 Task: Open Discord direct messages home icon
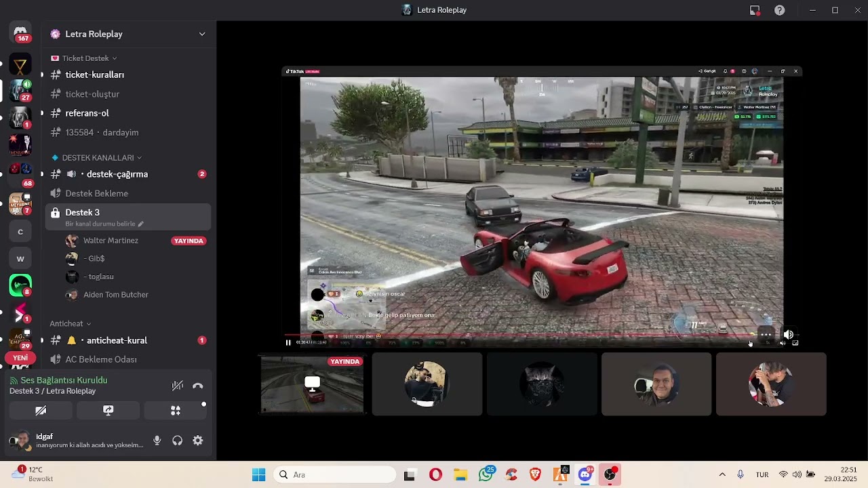click(x=20, y=33)
